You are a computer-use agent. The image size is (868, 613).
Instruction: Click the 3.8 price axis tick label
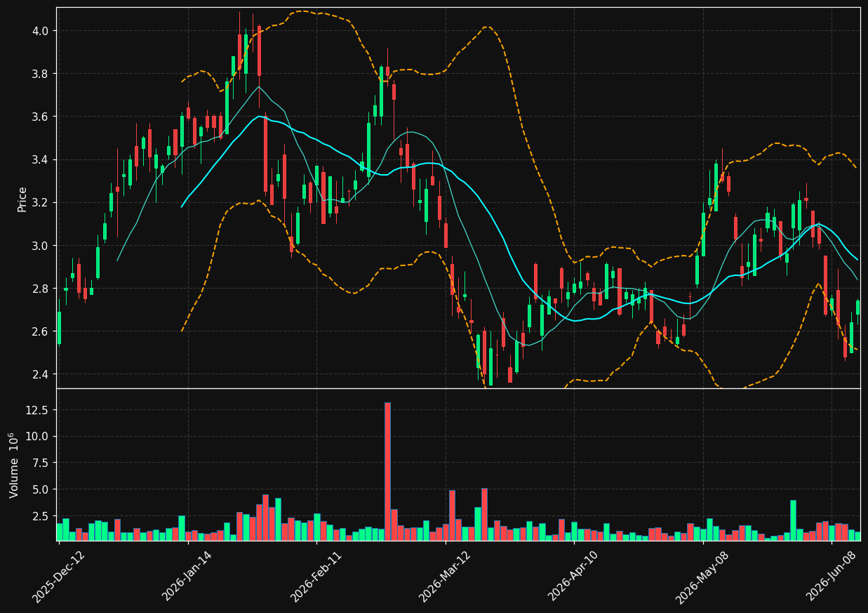pos(39,74)
